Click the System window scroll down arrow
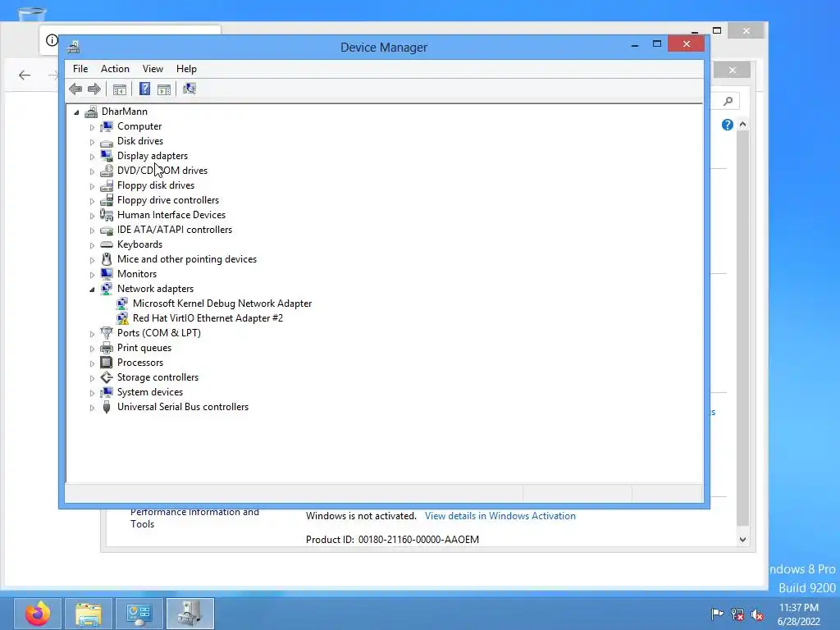This screenshot has width=840, height=630. (742, 540)
